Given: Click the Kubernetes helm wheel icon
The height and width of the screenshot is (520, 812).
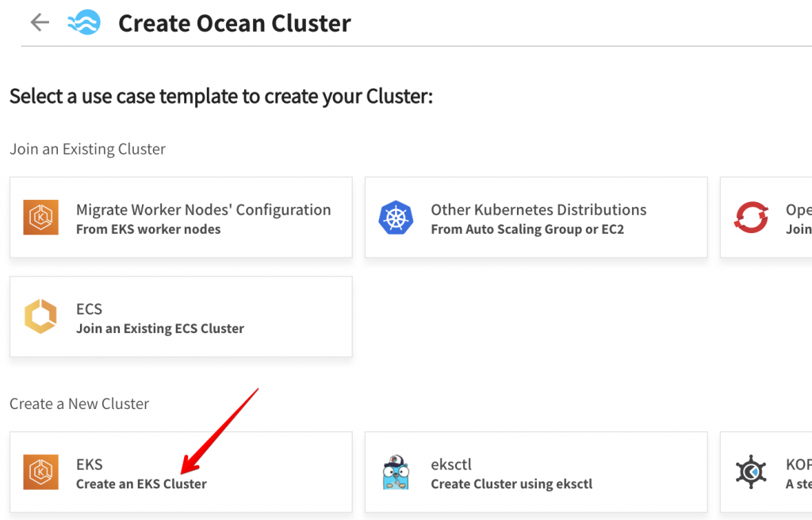Looking at the screenshot, I should [x=396, y=218].
